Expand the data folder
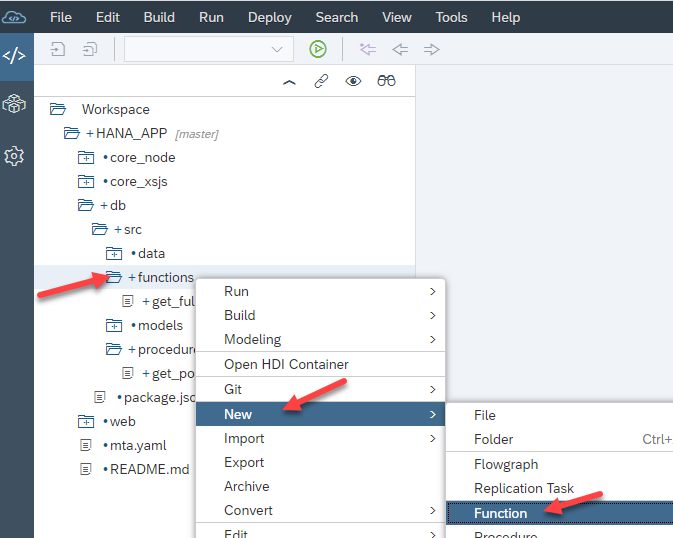Screen dimensions: 673x538 (114, 253)
